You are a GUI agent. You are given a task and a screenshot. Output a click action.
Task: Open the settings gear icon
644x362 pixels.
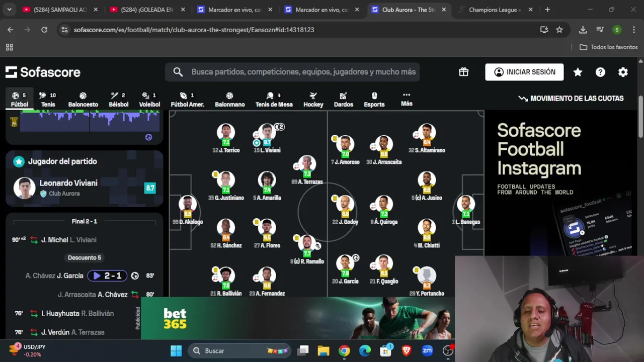(x=623, y=72)
